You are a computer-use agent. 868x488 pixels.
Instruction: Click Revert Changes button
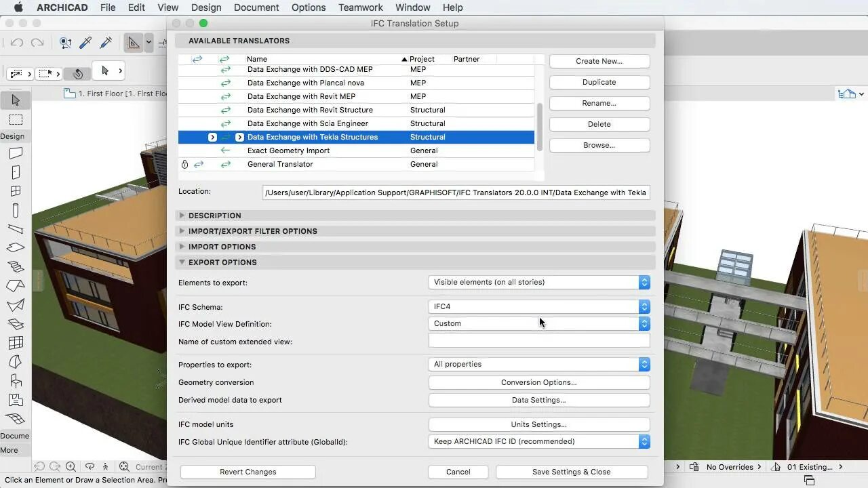248,472
